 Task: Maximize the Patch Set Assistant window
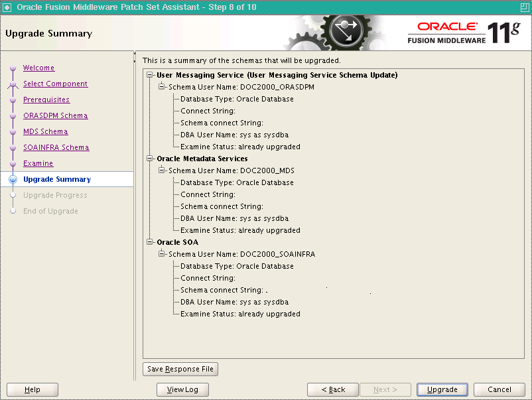click(525, 7)
